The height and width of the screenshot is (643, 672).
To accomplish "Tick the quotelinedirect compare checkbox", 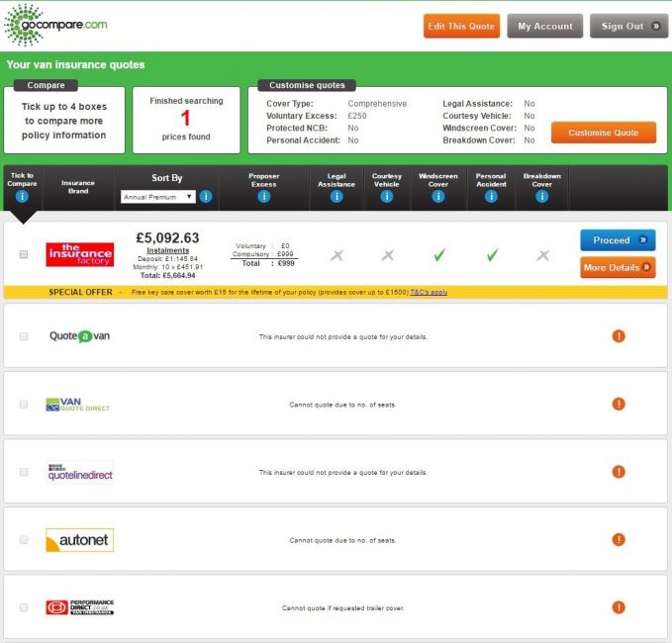I will [24, 472].
